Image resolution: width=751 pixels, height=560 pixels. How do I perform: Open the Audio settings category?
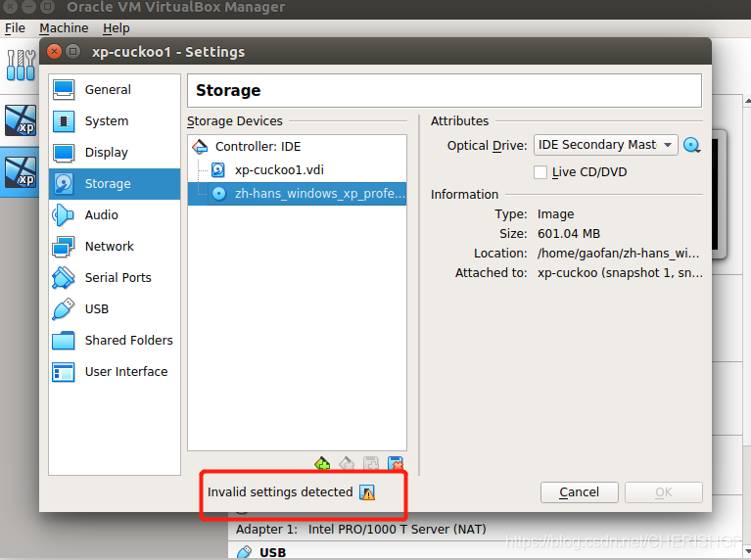tap(115, 215)
